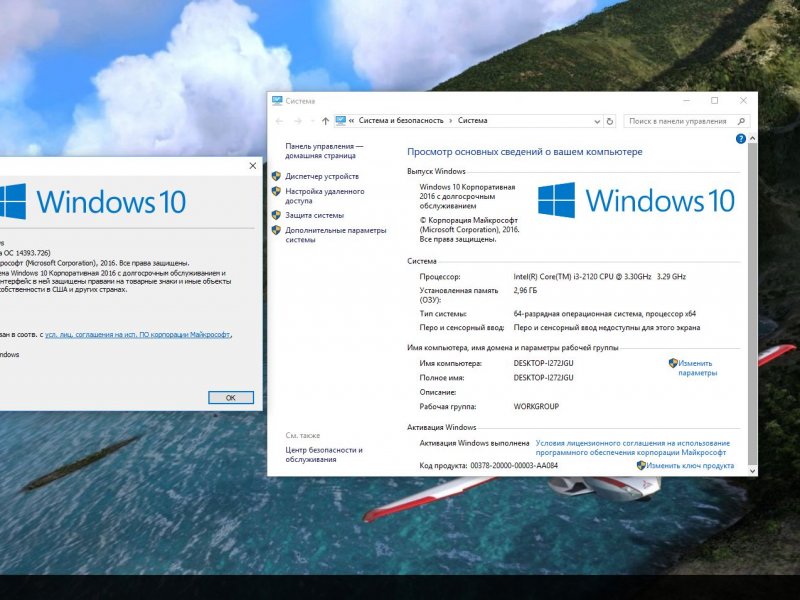Click the back arrow in the Система window
Screen dimensions: 800x600
[x=279, y=121]
